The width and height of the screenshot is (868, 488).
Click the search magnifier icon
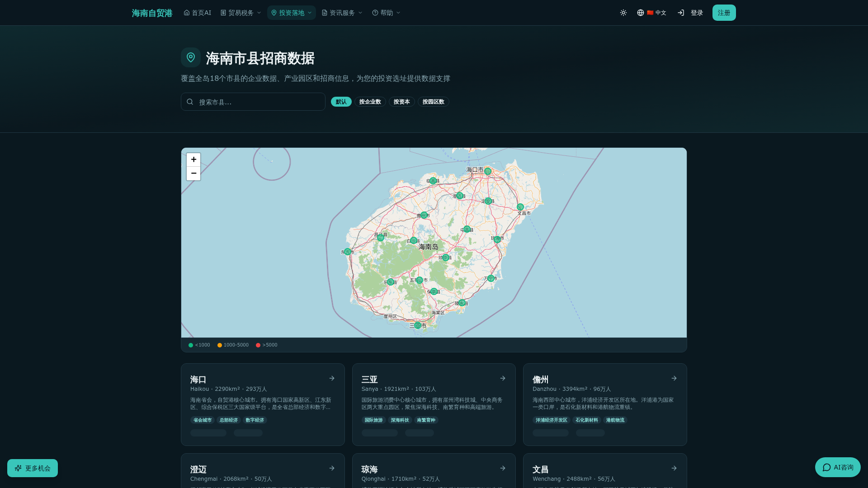[190, 102]
